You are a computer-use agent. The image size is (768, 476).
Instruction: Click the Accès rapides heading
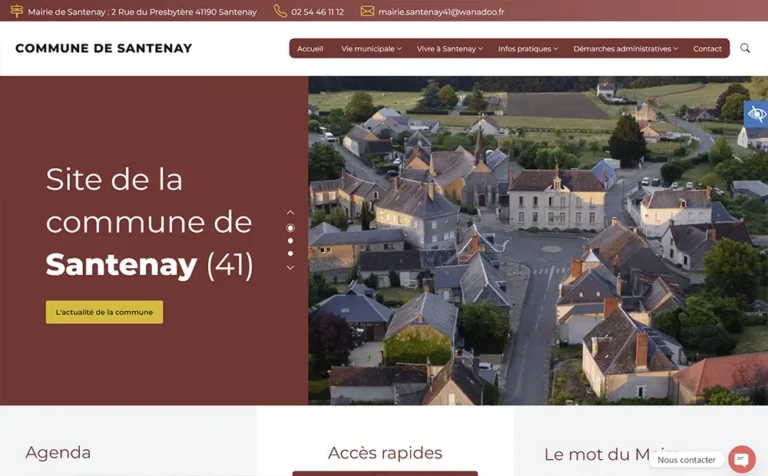pyautogui.click(x=385, y=453)
